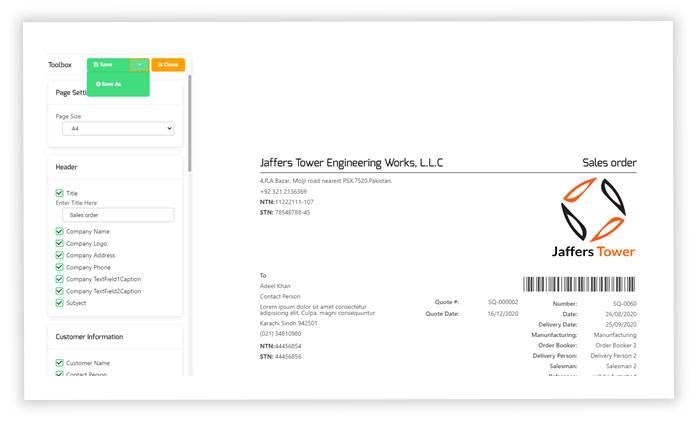Click the Customer Information section heading

[89, 337]
